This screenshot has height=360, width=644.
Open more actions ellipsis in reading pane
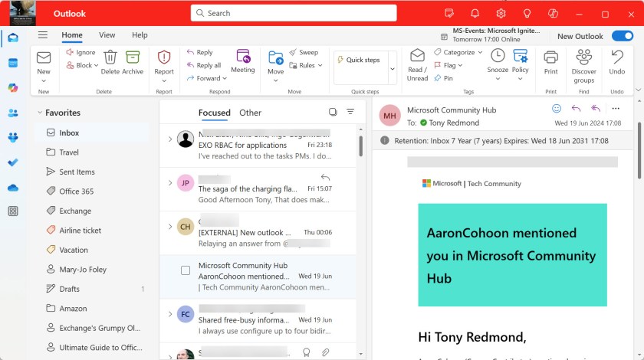click(x=615, y=108)
